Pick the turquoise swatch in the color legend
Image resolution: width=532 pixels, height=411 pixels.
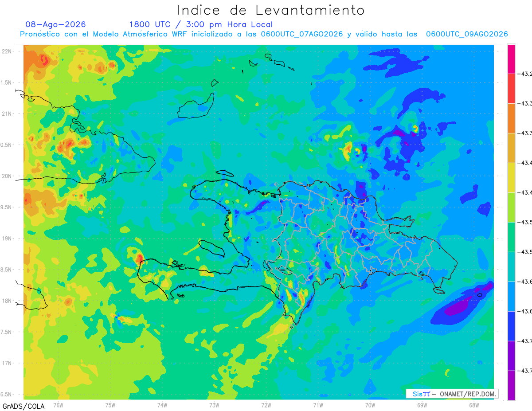511,266
